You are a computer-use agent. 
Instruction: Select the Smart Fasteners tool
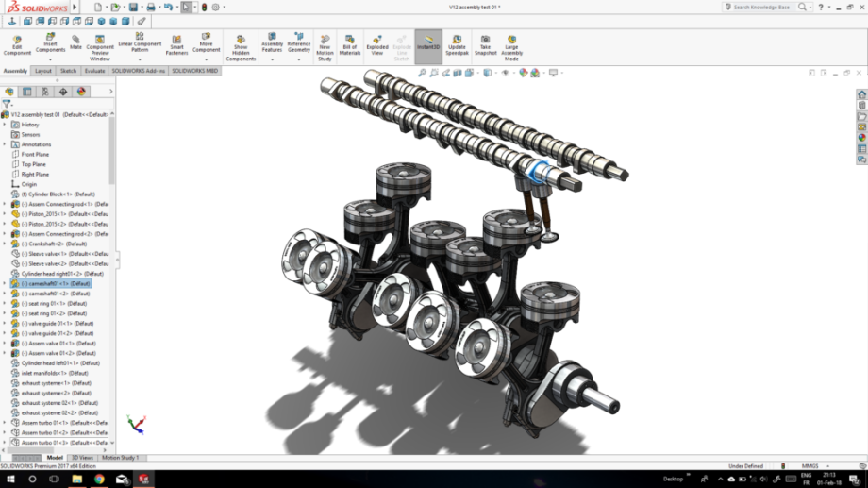click(176, 45)
